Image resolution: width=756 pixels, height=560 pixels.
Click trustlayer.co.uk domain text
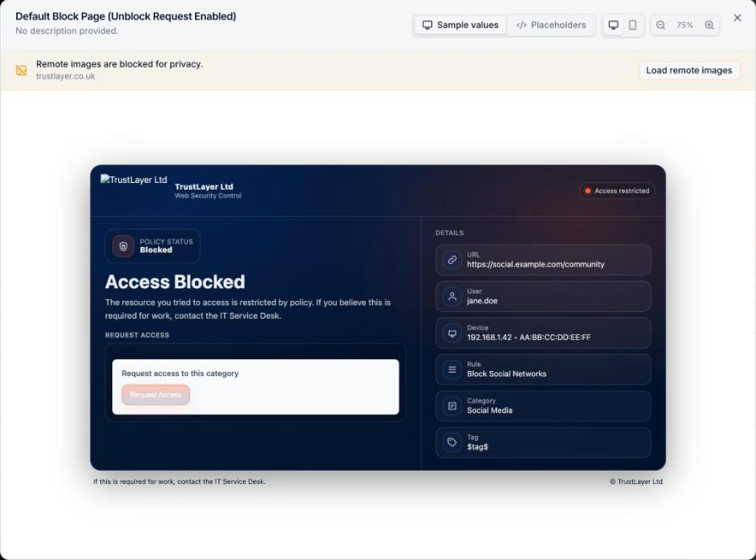[66, 76]
